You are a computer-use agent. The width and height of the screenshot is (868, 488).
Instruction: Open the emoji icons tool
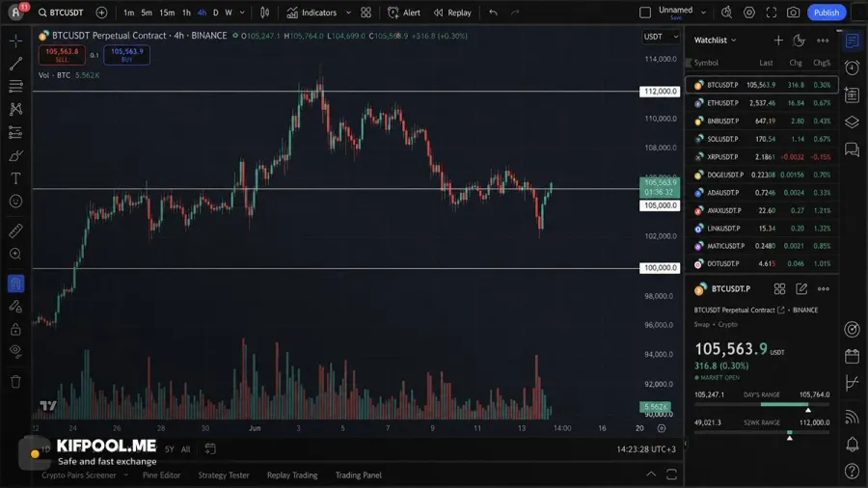click(15, 202)
